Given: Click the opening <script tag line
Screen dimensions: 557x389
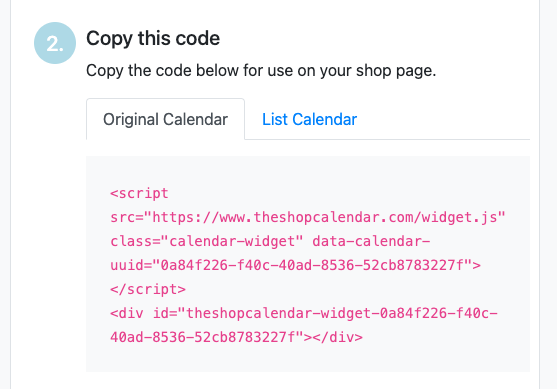Looking at the screenshot, I should 139,194.
